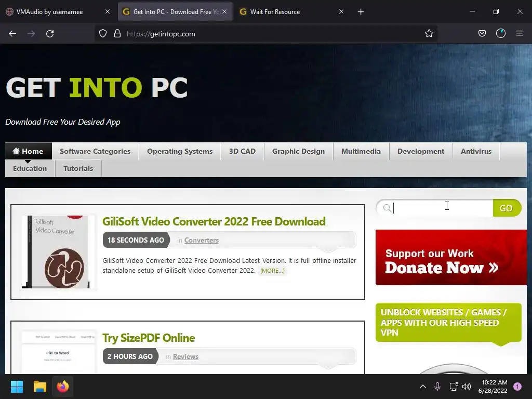The height and width of the screenshot is (399, 532).
Task: Open the Home navigation item
Action: click(29, 151)
